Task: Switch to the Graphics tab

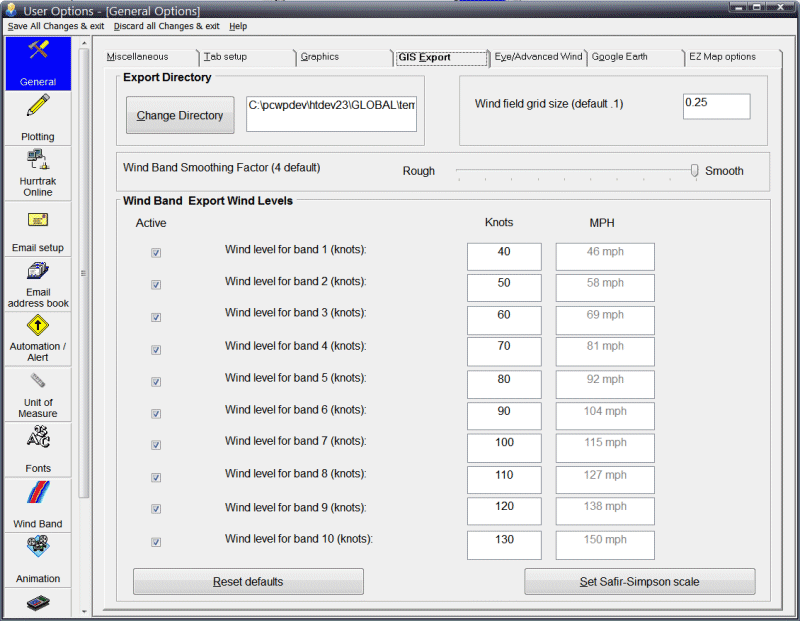Action: point(320,57)
